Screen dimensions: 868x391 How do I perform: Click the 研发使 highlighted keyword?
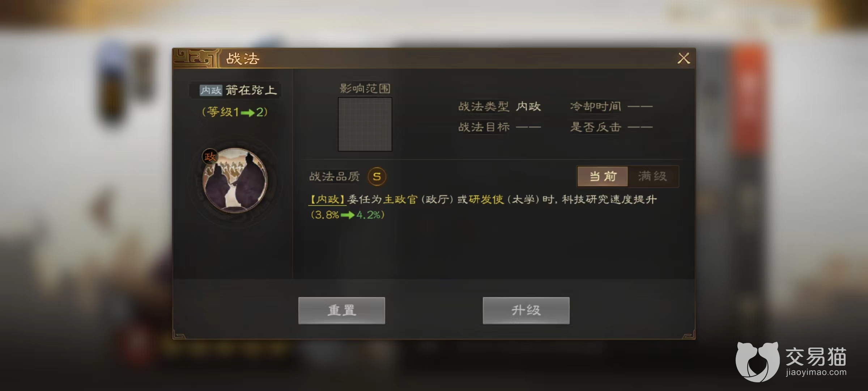[x=486, y=199]
